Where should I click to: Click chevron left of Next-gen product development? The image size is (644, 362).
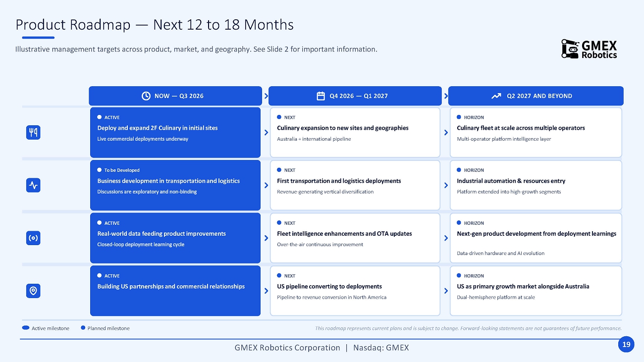[446, 238]
